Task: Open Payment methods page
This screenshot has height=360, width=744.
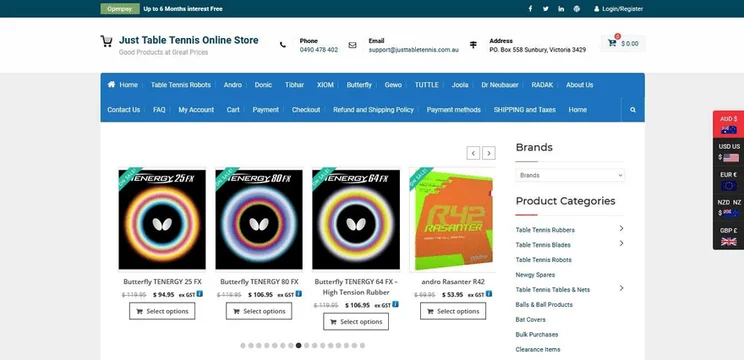Action: 454,110
